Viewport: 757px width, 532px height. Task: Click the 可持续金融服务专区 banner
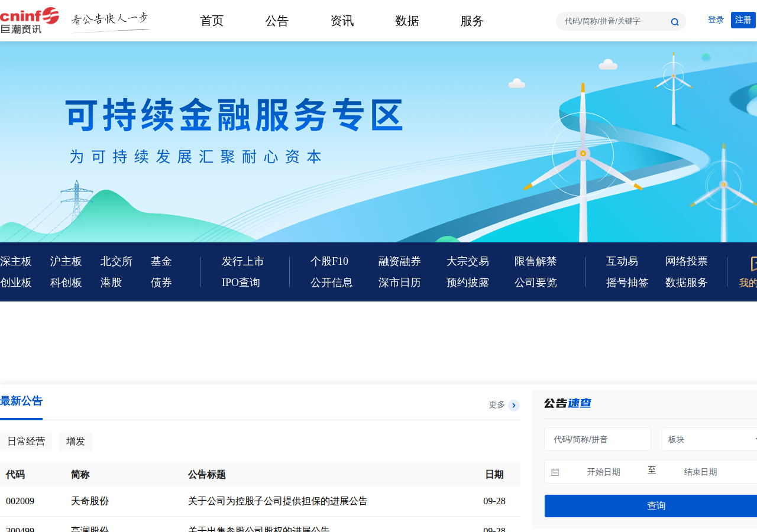click(x=378, y=142)
